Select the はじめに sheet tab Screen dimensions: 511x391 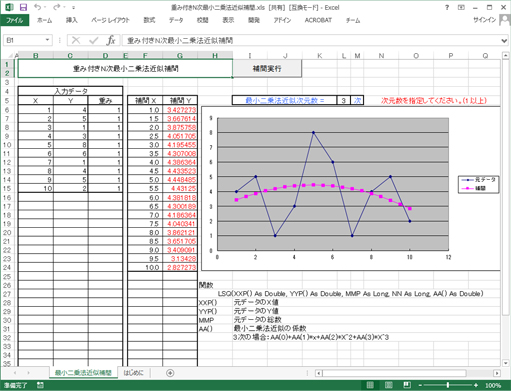coord(133,373)
